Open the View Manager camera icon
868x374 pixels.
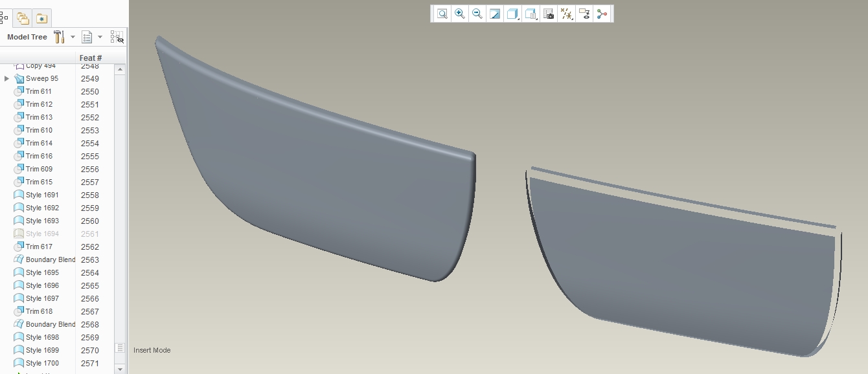[x=549, y=14]
